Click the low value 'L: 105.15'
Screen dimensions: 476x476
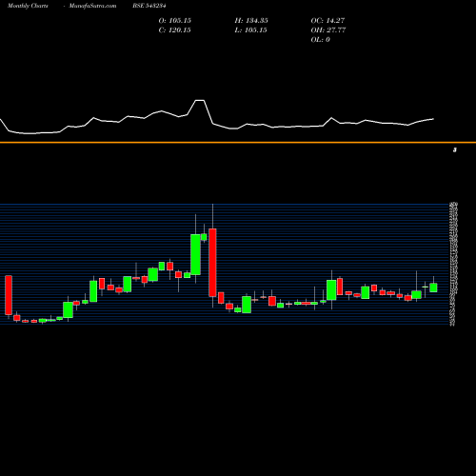point(250,30)
